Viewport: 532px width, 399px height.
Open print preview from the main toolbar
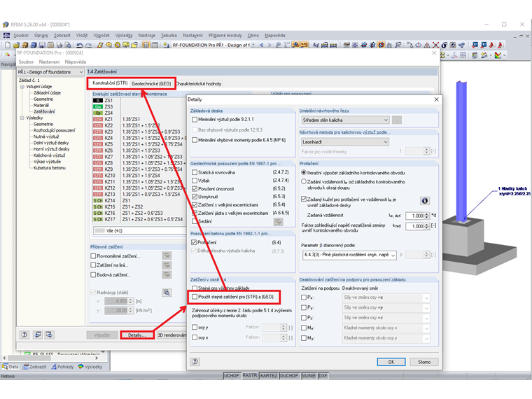68,45
